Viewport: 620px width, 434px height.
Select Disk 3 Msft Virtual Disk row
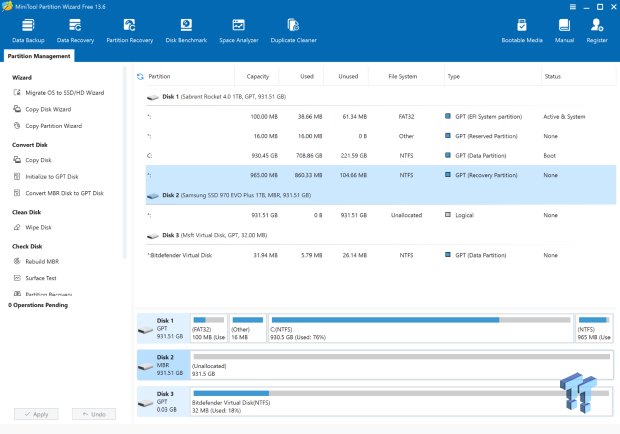coord(381,235)
